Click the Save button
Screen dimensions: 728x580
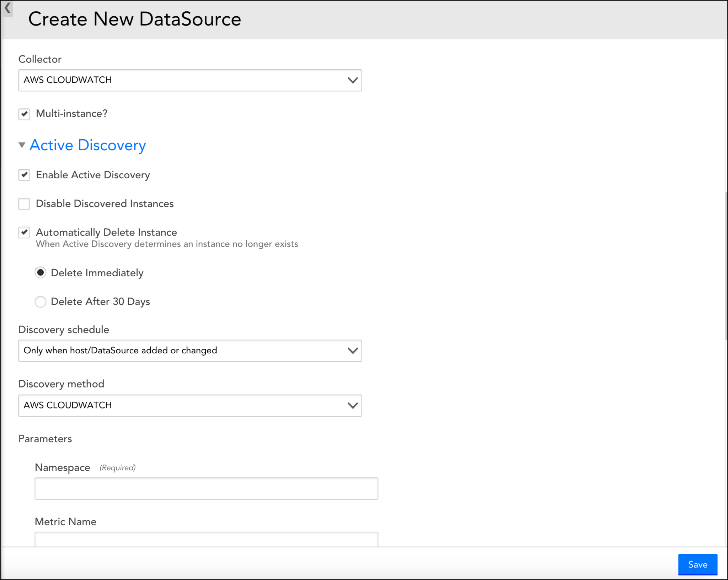point(697,564)
